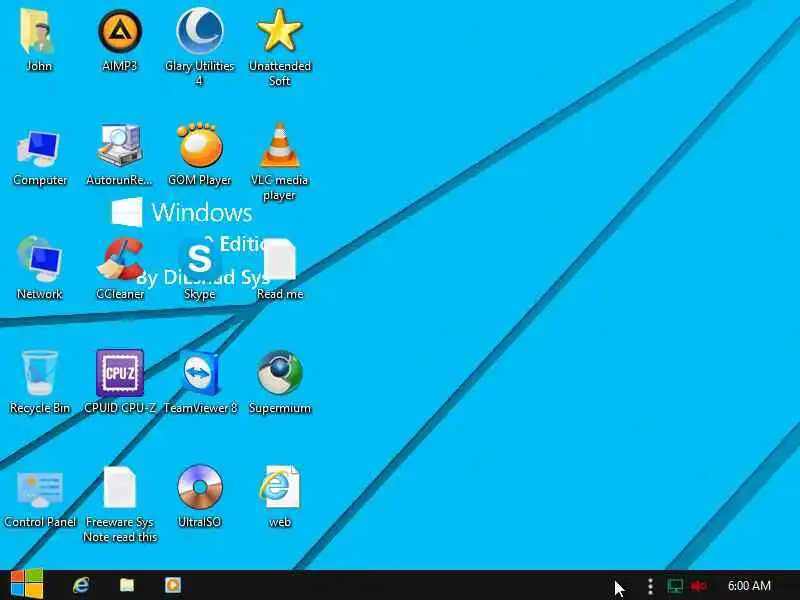Screen dimensions: 800x600
Task: Open the Control Panel desktop icon
Action: point(39,489)
